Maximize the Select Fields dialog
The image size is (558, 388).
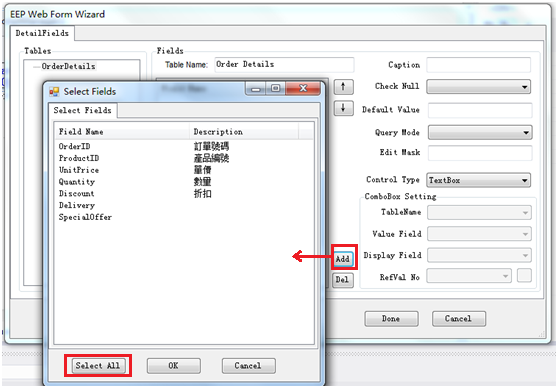[275, 88]
